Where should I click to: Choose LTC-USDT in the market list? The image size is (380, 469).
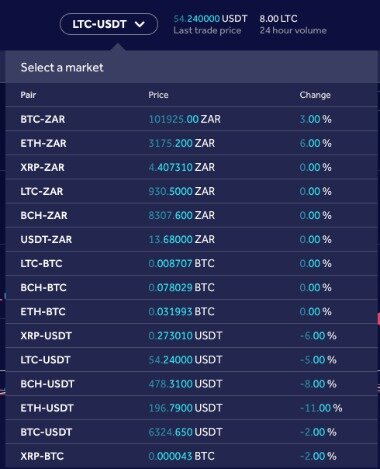[x=191, y=360]
